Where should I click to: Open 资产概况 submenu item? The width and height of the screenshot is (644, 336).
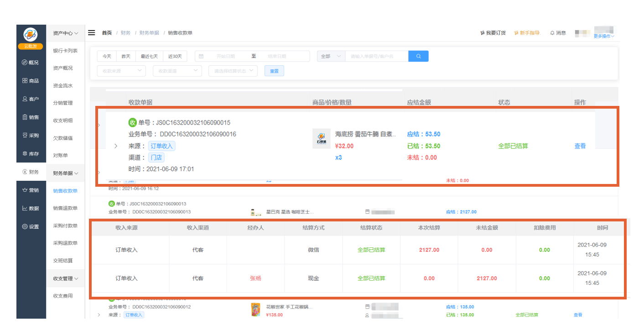click(62, 68)
